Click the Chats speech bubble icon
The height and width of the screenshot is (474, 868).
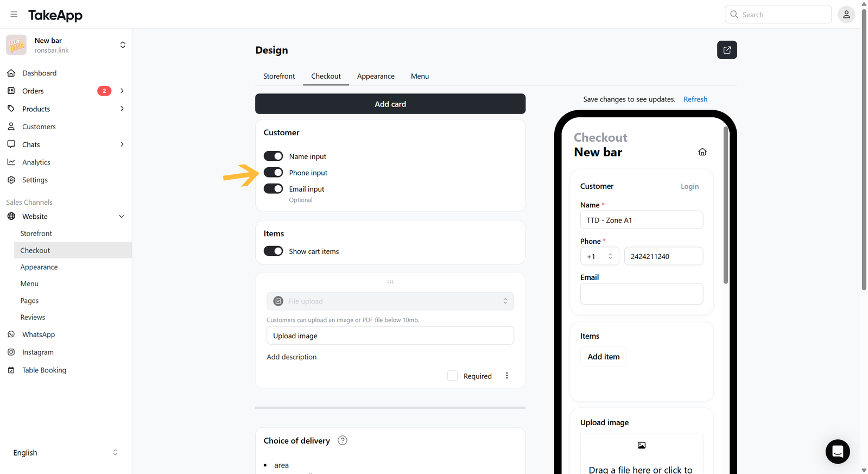(x=11, y=144)
